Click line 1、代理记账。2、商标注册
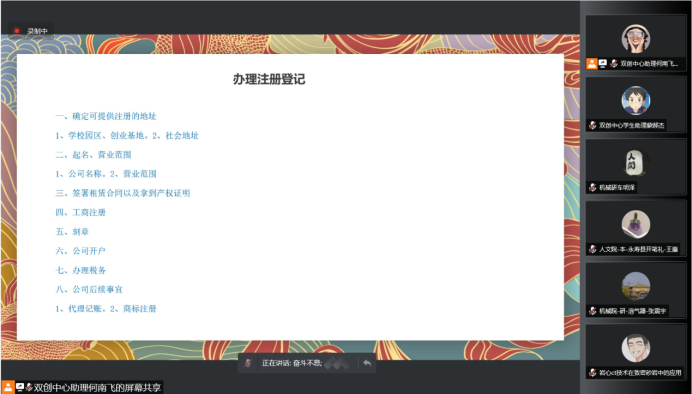 pos(106,309)
